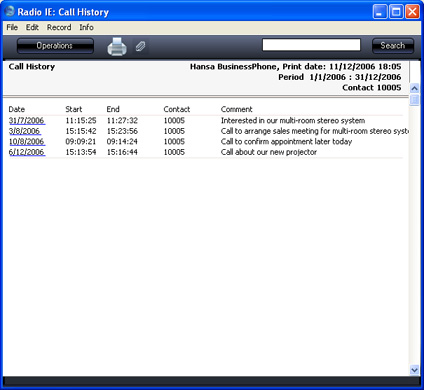
Task: Click the 'Contact 10005' header text
Action: point(372,88)
